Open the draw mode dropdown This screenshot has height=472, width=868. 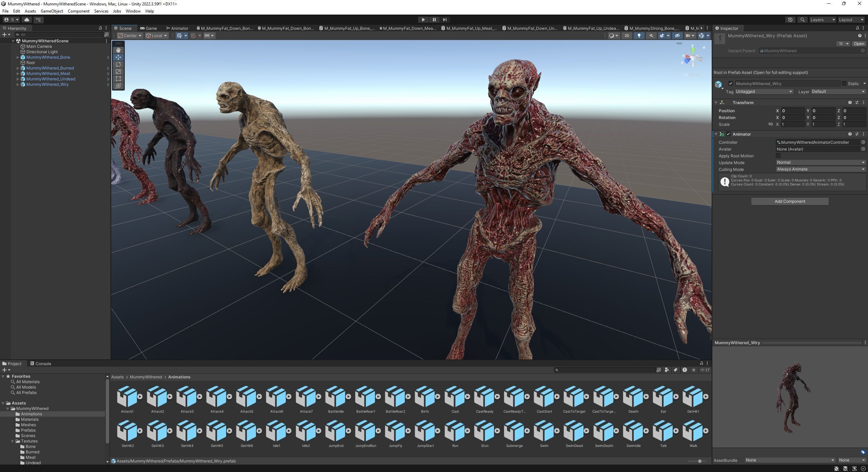613,36
